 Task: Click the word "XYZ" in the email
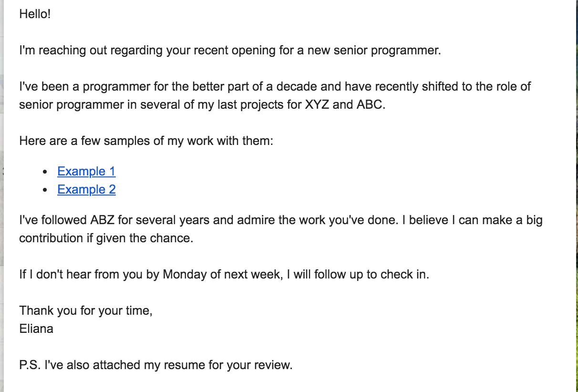point(317,104)
